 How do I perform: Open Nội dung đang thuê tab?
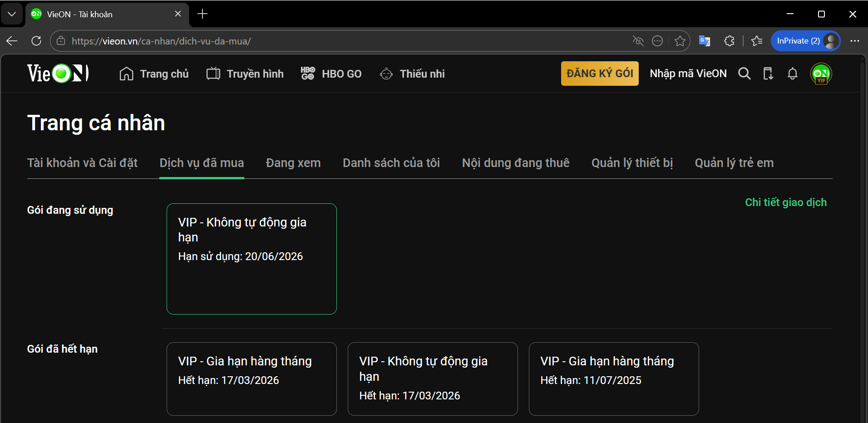(x=516, y=163)
